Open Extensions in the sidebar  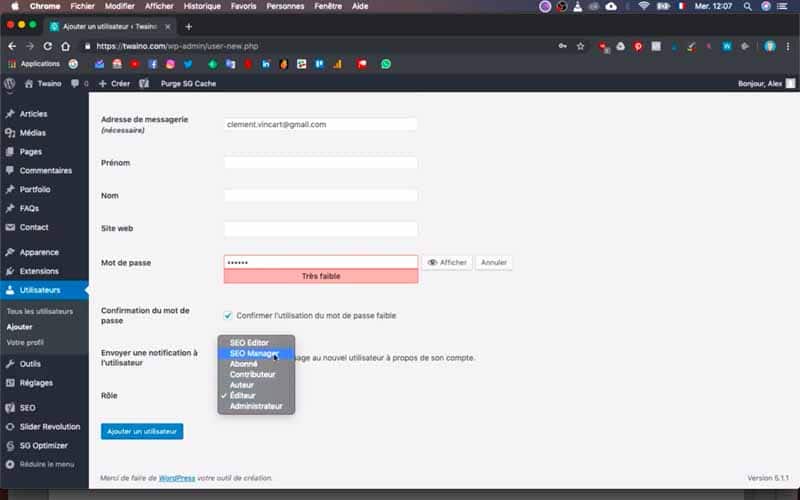click(x=44, y=271)
